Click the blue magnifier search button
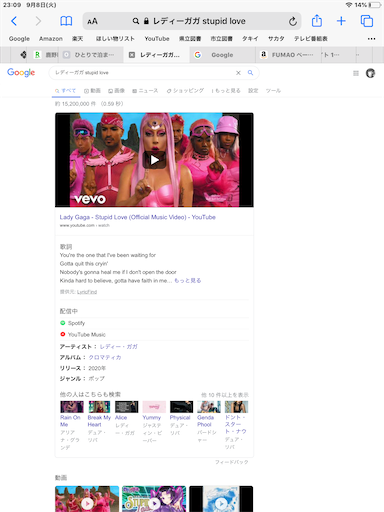 (x=250, y=73)
